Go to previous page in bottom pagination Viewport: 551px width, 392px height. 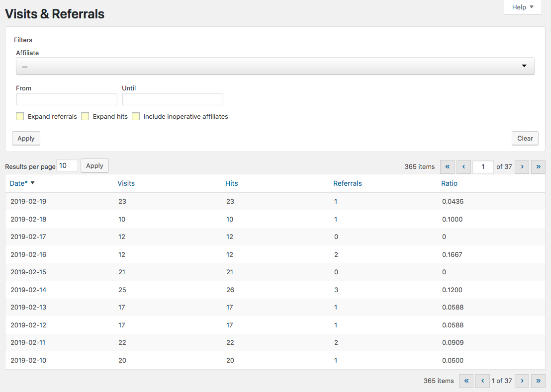tap(482, 381)
